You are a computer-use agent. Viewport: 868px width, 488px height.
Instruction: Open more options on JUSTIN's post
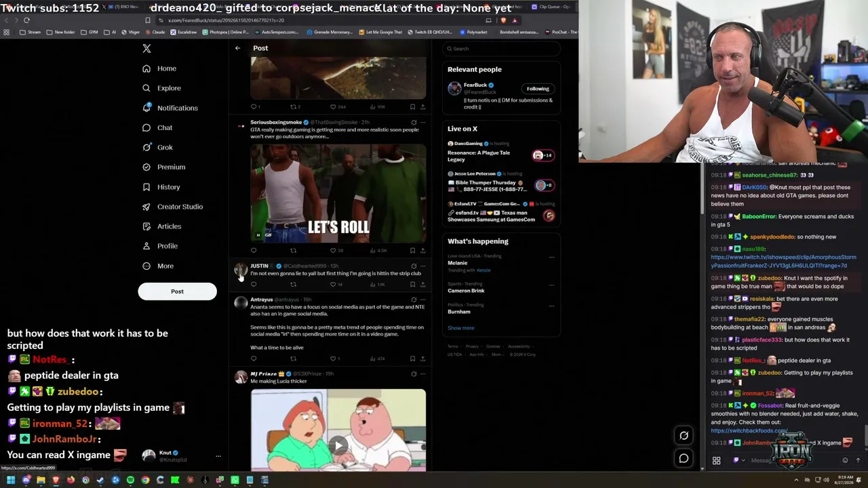click(x=422, y=266)
